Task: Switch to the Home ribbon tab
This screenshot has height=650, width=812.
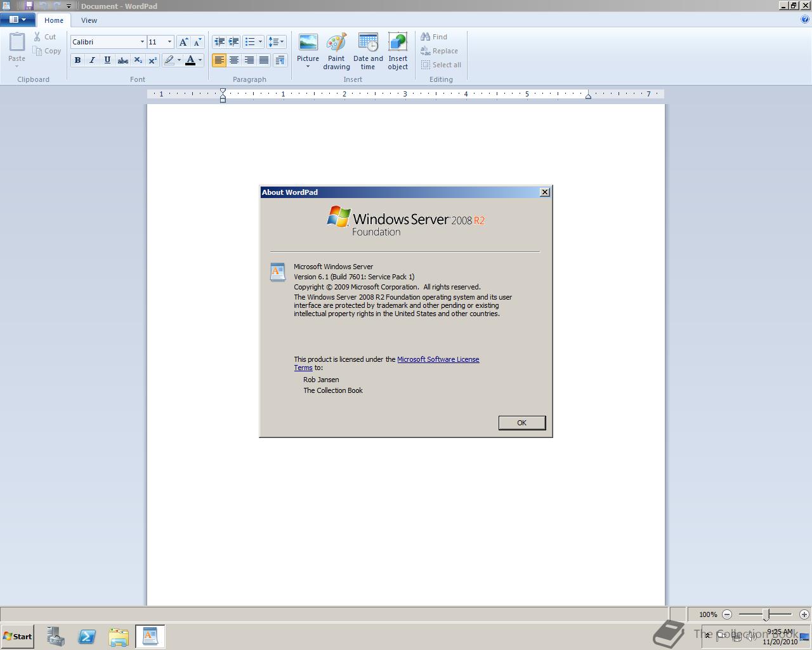Action: point(54,20)
